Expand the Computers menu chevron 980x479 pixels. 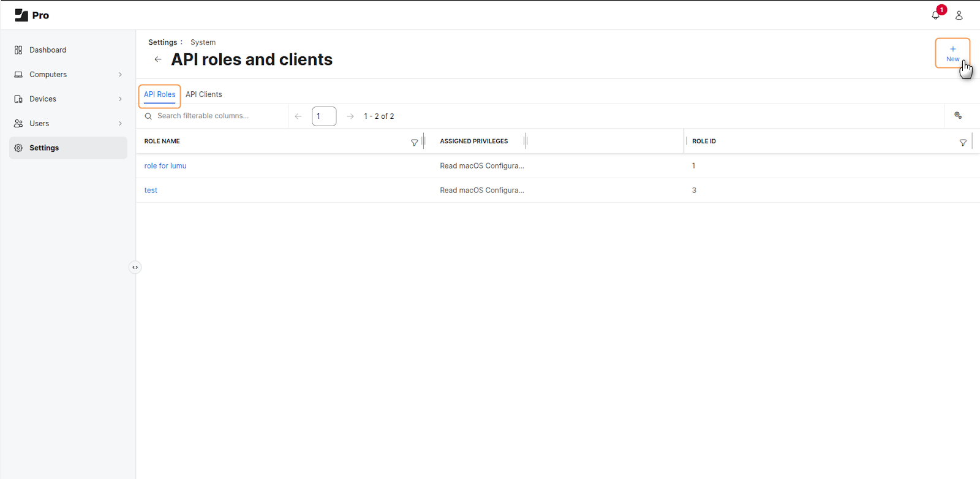point(120,75)
